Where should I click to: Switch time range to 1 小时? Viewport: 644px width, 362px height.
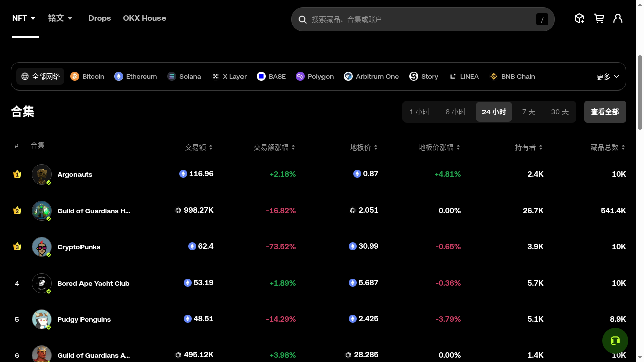419,112
